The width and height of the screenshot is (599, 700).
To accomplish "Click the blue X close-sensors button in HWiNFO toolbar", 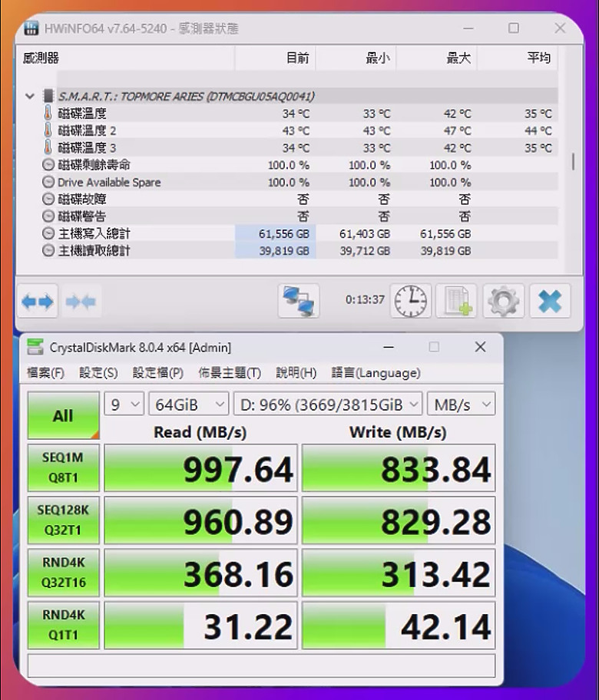I will (x=550, y=301).
